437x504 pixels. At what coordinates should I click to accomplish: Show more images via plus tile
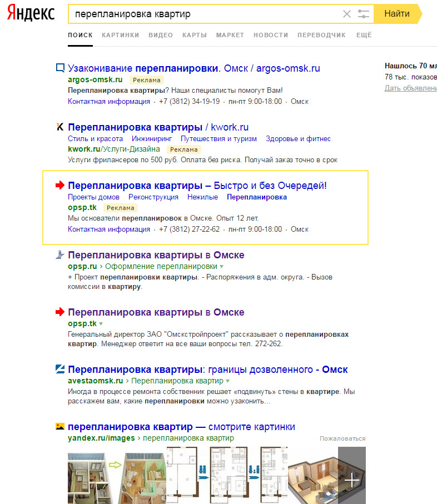click(352, 476)
